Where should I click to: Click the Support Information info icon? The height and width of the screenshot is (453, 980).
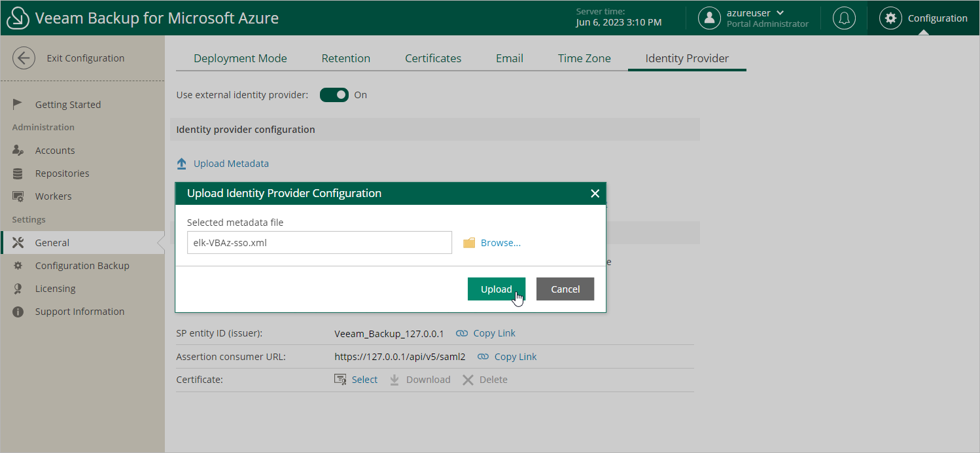[18, 312]
